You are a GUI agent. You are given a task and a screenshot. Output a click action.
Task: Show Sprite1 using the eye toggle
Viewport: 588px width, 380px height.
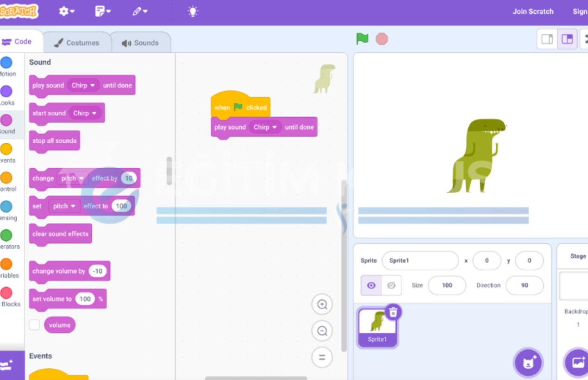point(370,285)
